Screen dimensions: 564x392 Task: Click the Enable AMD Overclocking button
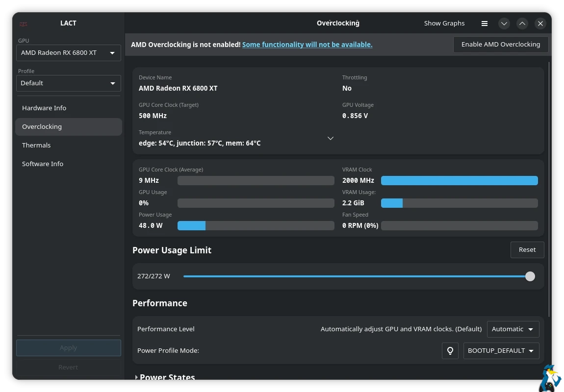(500, 45)
